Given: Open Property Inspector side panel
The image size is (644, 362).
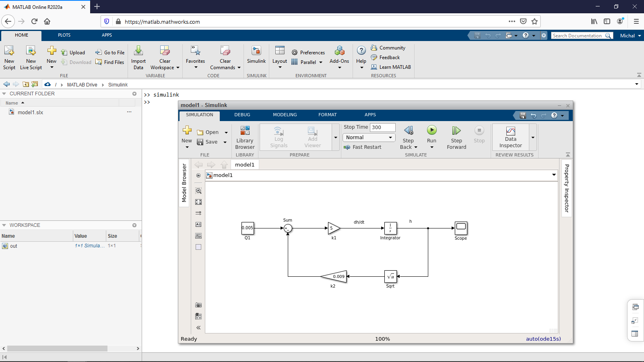Looking at the screenshot, I should point(567,188).
